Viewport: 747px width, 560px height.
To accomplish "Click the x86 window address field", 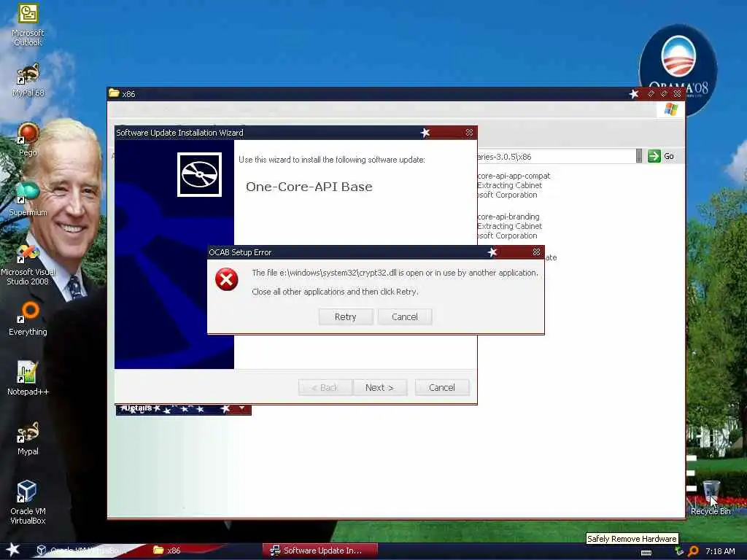I will [x=556, y=156].
